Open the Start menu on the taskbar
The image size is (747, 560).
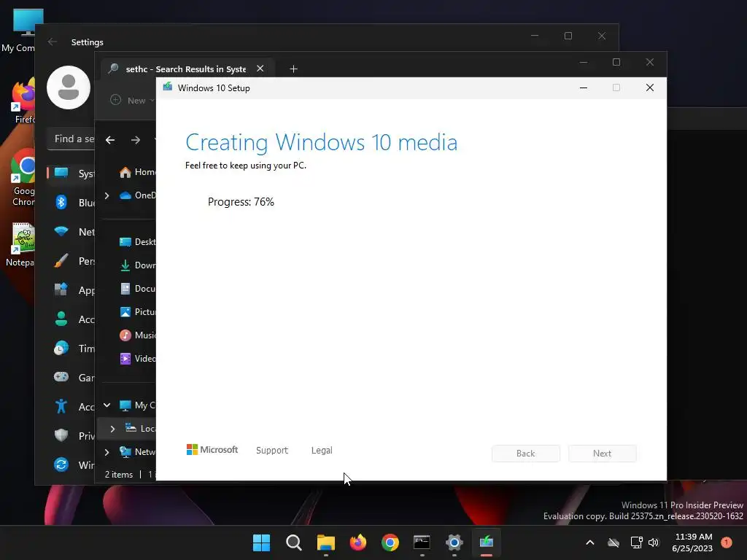pyautogui.click(x=261, y=542)
